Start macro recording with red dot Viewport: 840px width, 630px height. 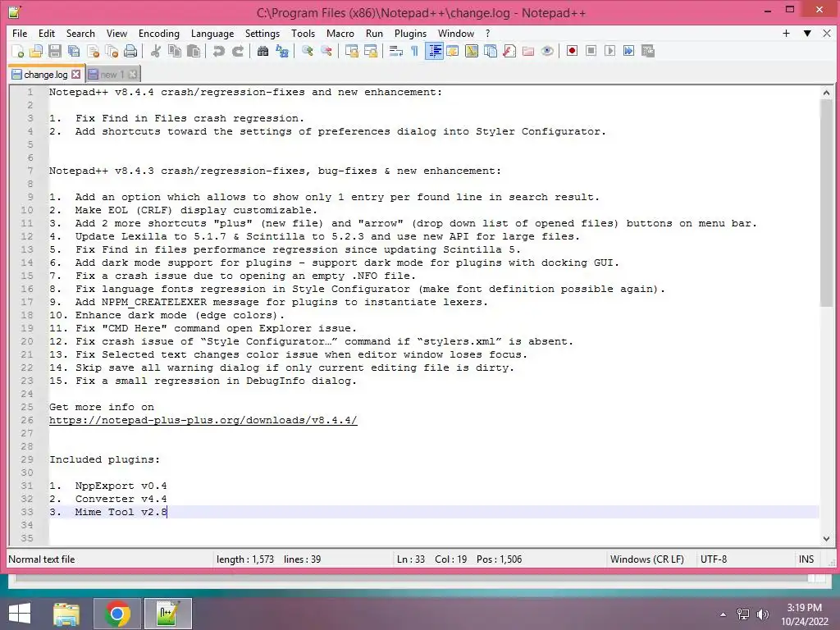click(572, 51)
